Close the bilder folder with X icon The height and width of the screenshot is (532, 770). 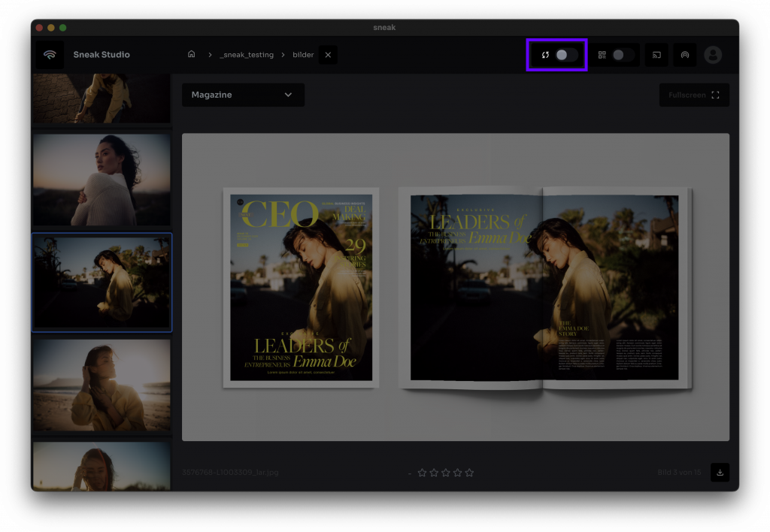[328, 55]
